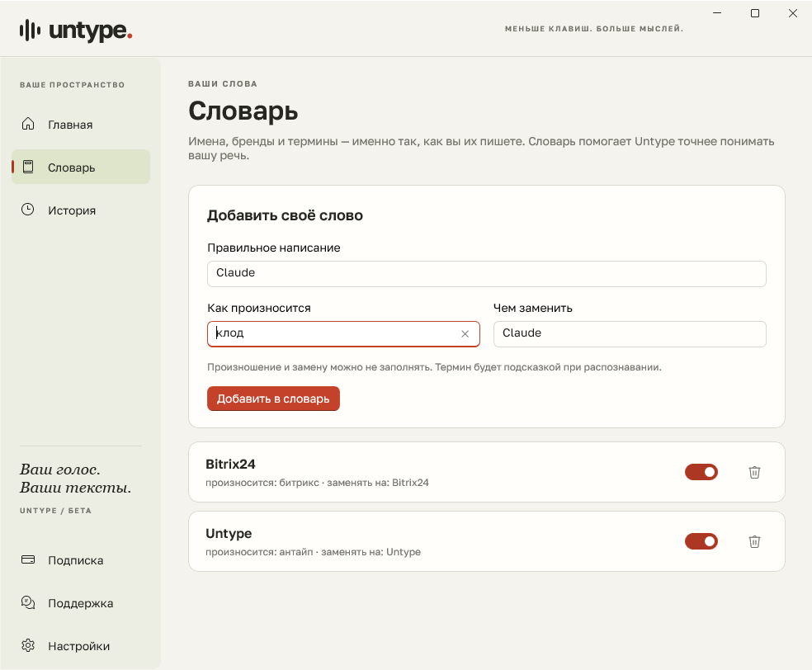Click the Bitrix24 entry title
This screenshot has height=670, width=812.
(x=230, y=464)
